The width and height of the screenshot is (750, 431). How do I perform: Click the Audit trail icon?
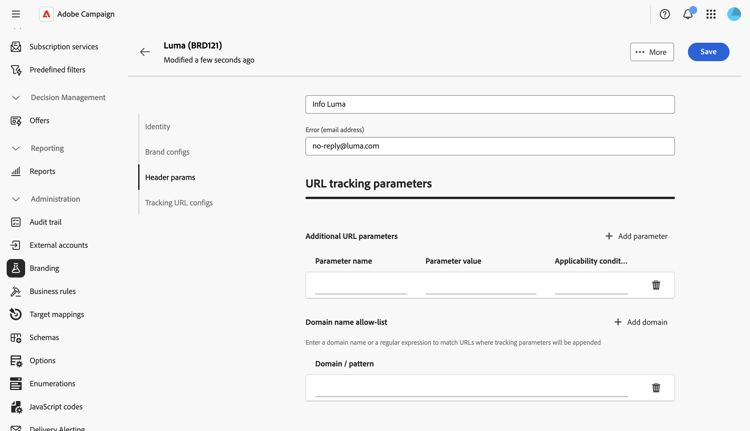(x=16, y=222)
